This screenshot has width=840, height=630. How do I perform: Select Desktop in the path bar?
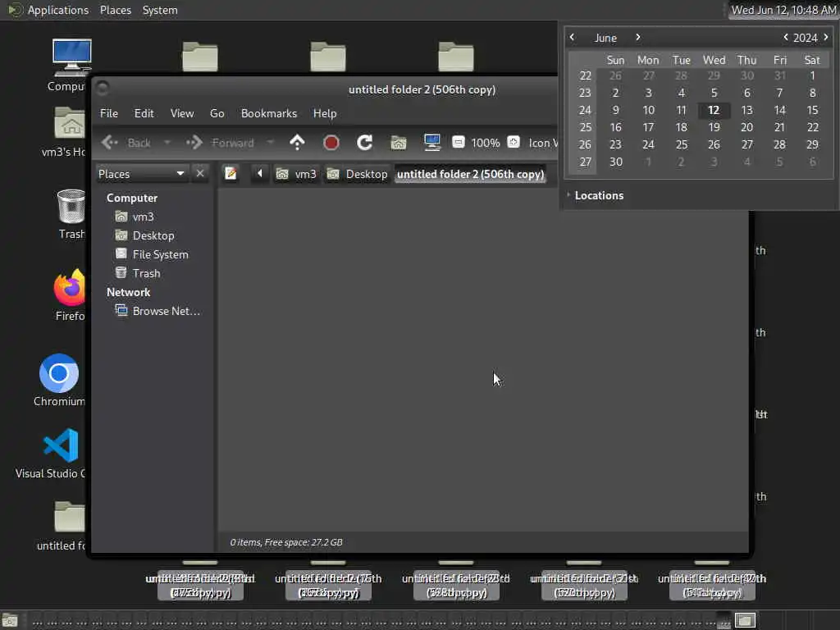point(358,174)
